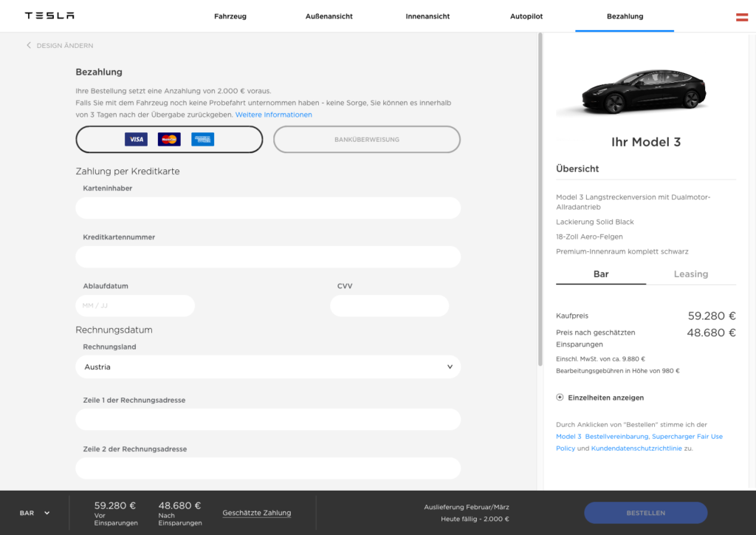
Task: Click the Visa card icon
Action: pos(136,140)
